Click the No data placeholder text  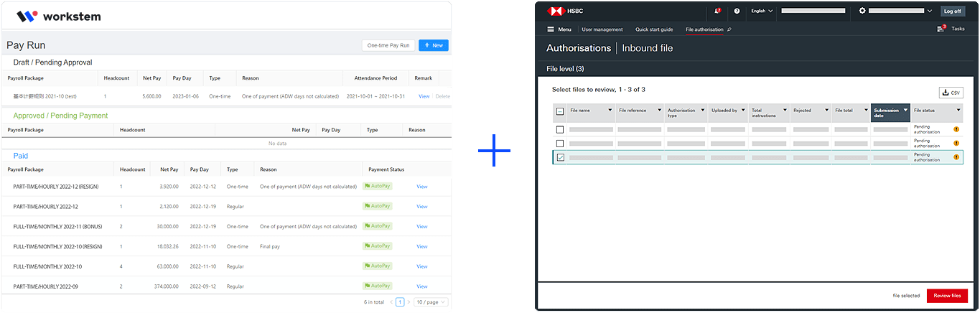(x=278, y=144)
